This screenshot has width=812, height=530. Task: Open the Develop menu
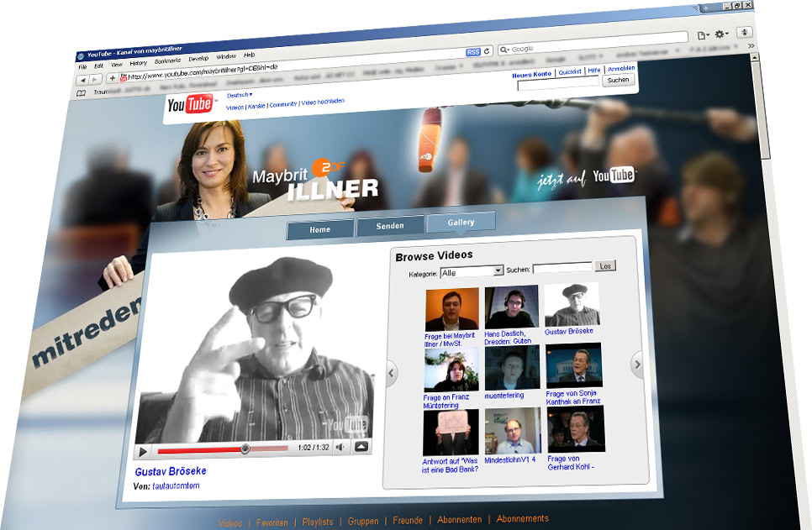pos(198,59)
